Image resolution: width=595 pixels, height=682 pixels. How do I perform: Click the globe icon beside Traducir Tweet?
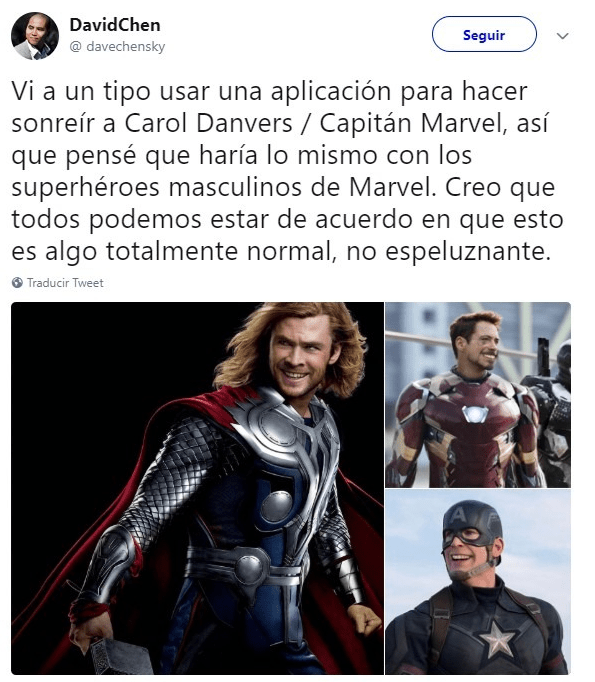(17, 283)
